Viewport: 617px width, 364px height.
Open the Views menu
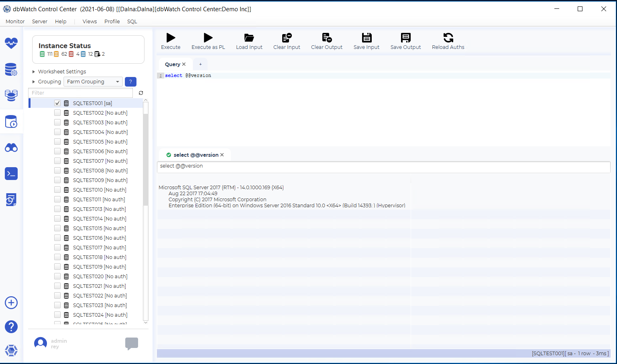(x=90, y=22)
